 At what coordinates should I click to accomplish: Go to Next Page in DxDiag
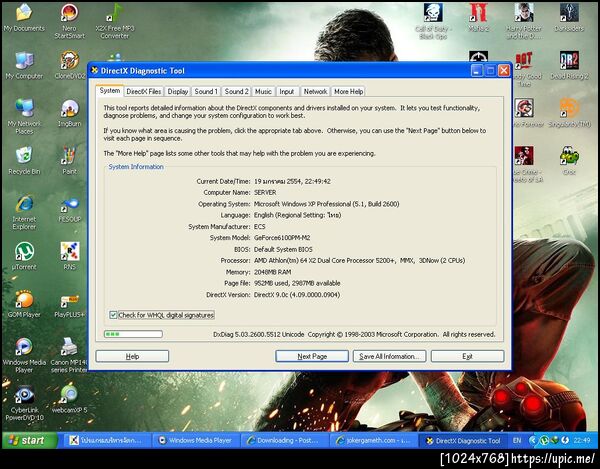[312, 356]
